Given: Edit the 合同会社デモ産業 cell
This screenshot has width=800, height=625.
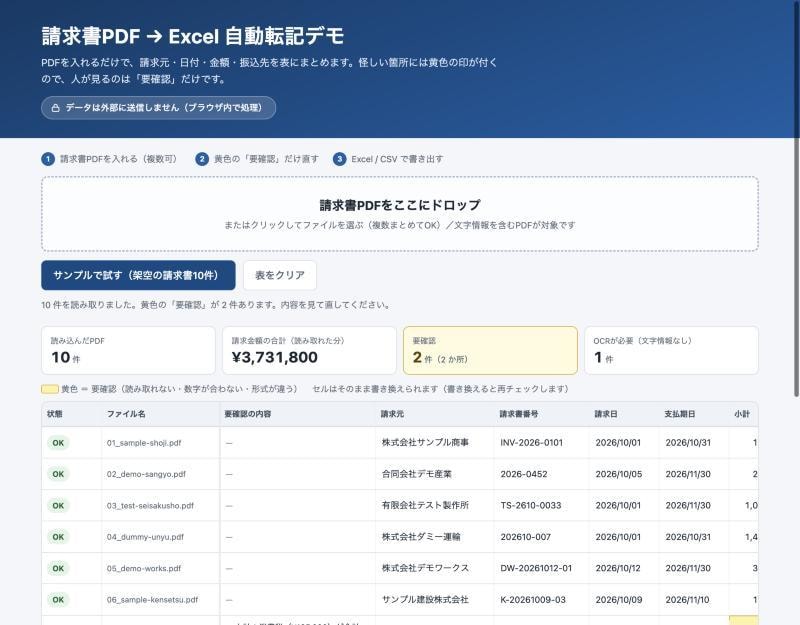Looking at the screenshot, I should (435, 474).
